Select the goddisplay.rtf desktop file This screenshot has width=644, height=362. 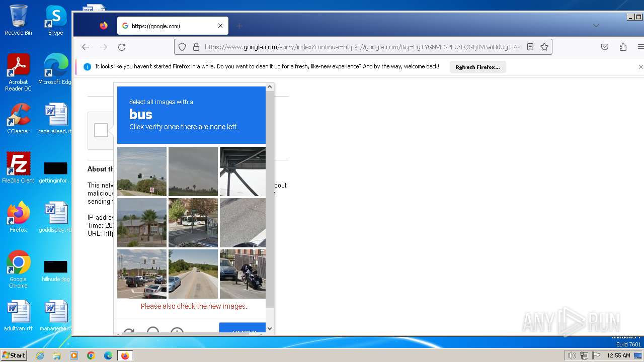click(x=56, y=217)
